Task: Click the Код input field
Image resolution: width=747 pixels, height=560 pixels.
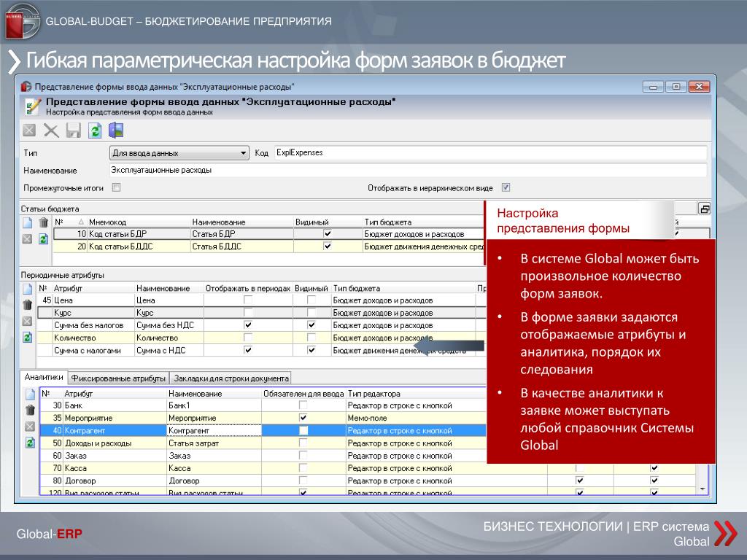Action: 490,153
